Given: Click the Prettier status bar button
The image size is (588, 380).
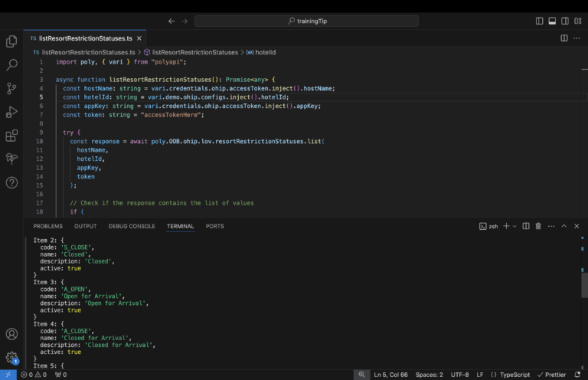Looking at the screenshot, I should pos(551,375).
